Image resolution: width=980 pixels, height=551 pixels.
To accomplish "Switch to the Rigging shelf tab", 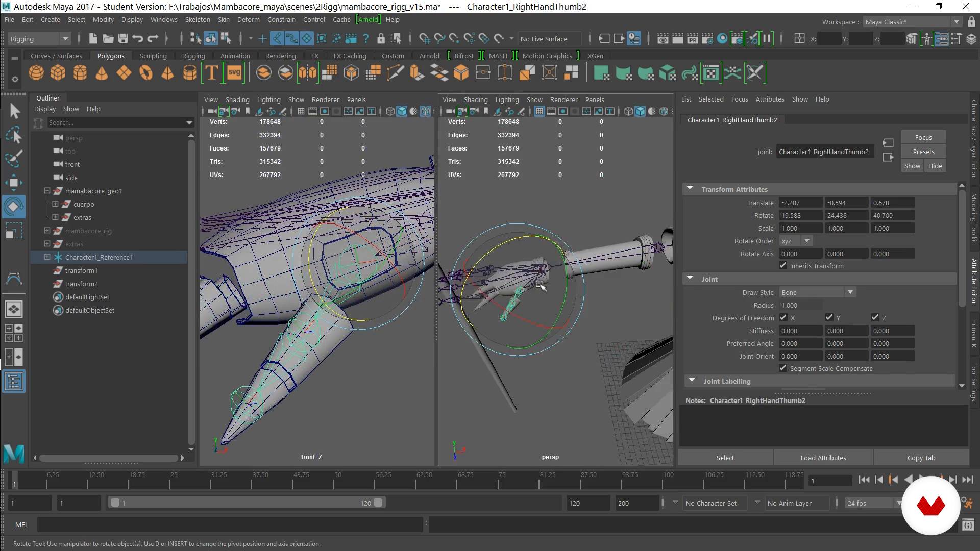I will (x=193, y=56).
